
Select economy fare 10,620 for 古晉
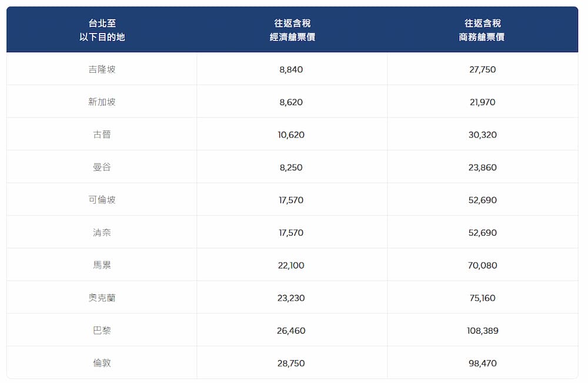click(x=291, y=135)
